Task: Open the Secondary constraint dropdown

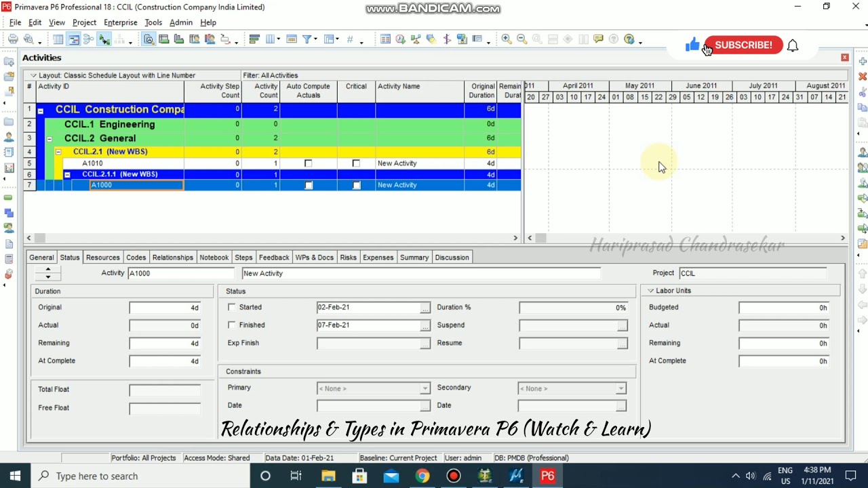Action: pyautogui.click(x=620, y=388)
